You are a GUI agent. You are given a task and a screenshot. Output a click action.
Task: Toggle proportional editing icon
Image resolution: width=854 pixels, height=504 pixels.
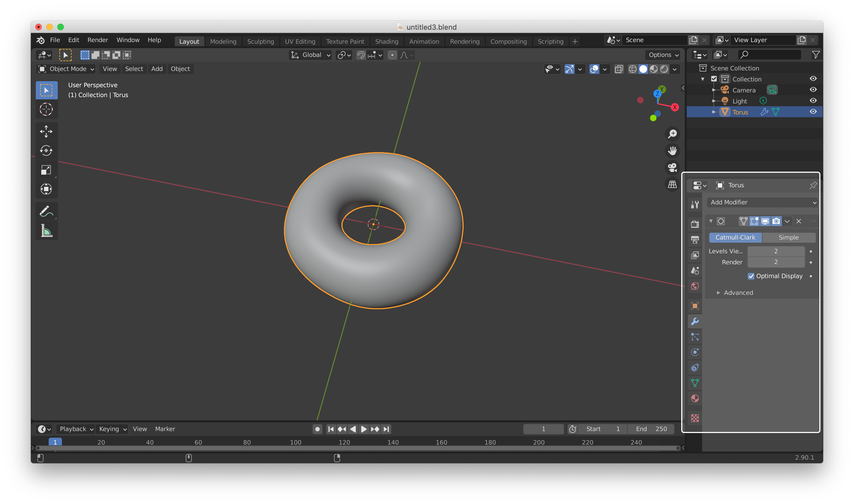(392, 55)
